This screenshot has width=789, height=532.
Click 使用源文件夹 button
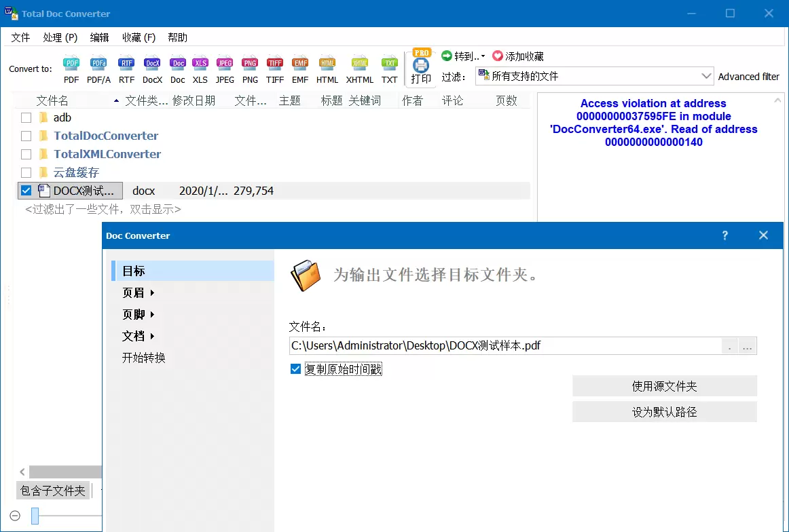664,385
